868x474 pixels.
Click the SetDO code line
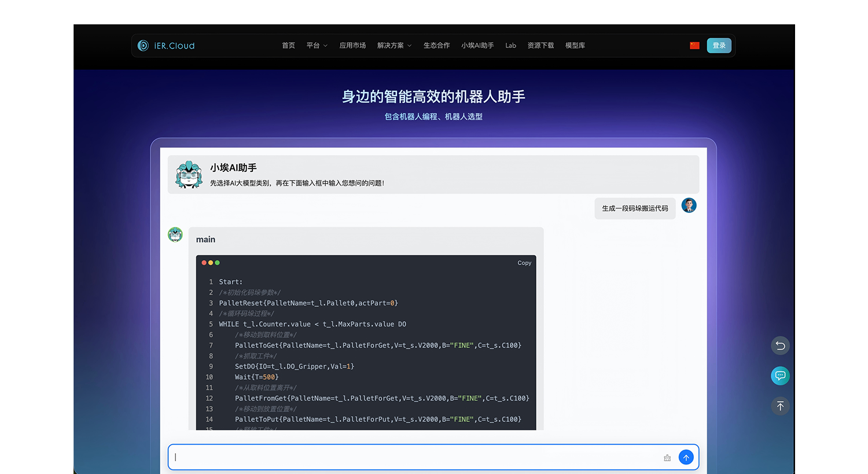click(x=295, y=366)
